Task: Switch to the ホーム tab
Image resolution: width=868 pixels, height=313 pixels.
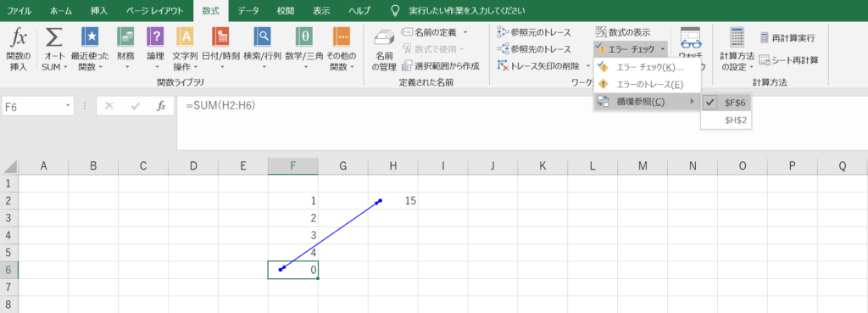Action: pos(60,10)
